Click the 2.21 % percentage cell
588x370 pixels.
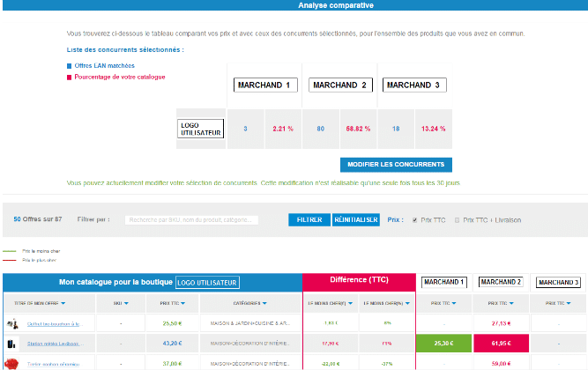coord(283,129)
